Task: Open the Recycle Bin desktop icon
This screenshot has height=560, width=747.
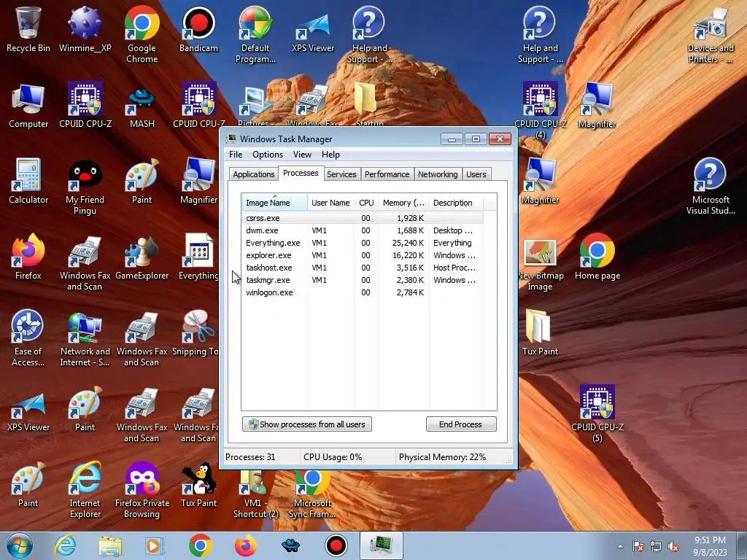Action: coord(28,29)
